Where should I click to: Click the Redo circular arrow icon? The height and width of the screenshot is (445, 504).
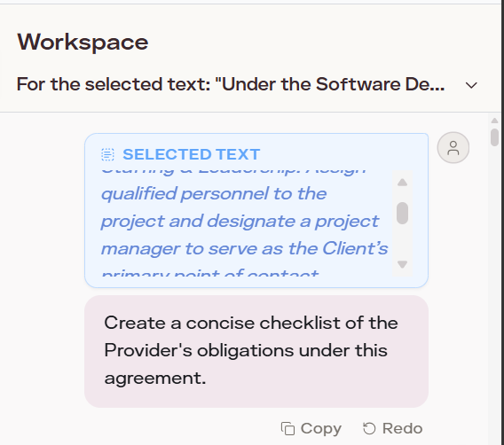tap(369, 429)
